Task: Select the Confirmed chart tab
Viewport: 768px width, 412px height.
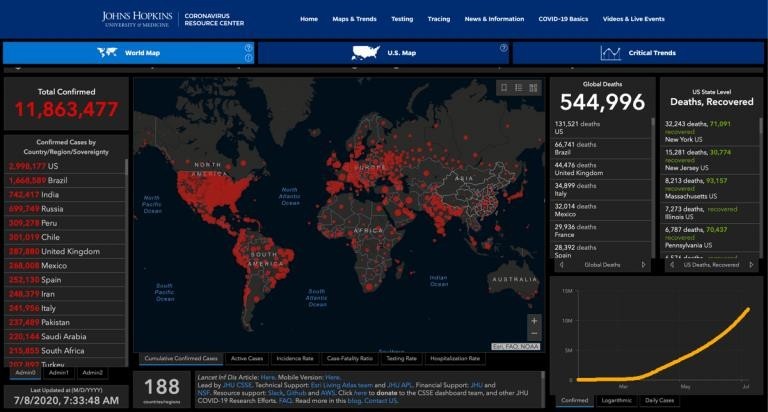Action: 575,401
